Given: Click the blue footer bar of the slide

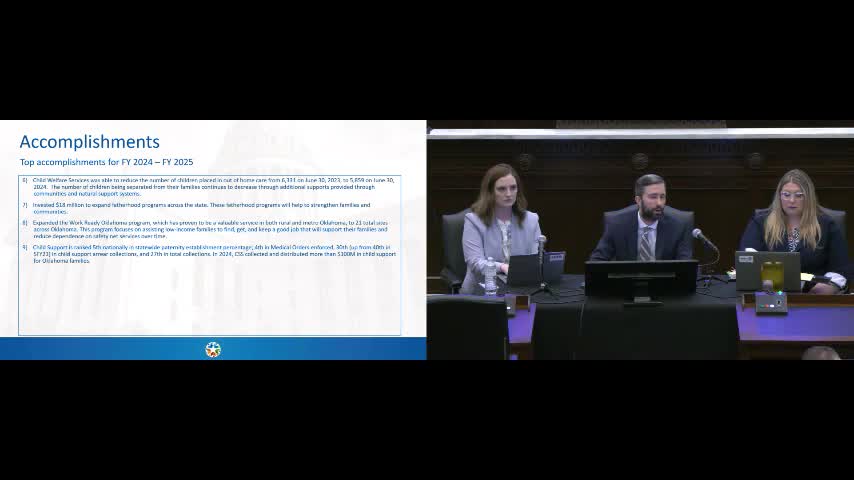Looking at the screenshot, I should click(213, 349).
